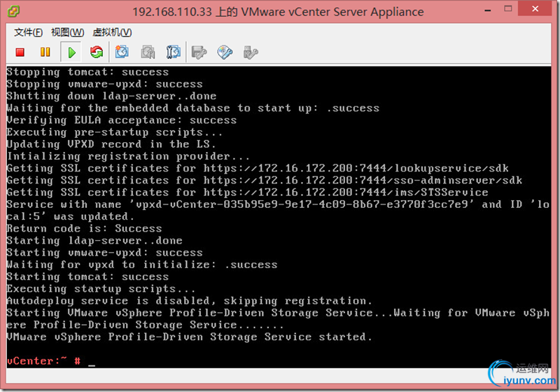Click 'Waiting for the embedded database' line

click(x=193, y=108)
